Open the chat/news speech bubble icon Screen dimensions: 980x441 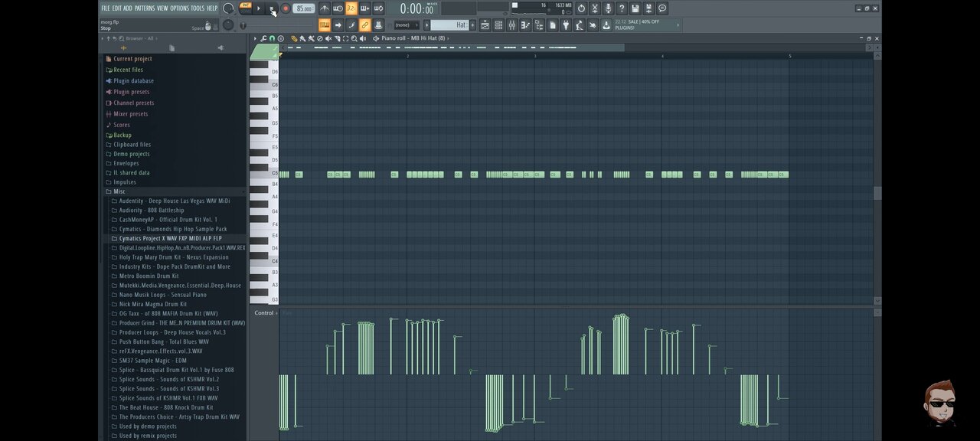coord(662,8)
